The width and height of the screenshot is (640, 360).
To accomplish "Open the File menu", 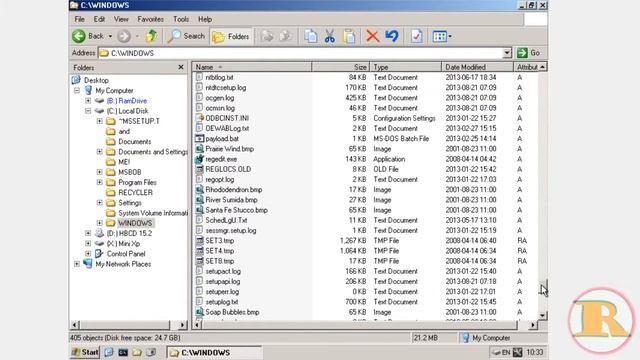I will click(x=79, y=19).
